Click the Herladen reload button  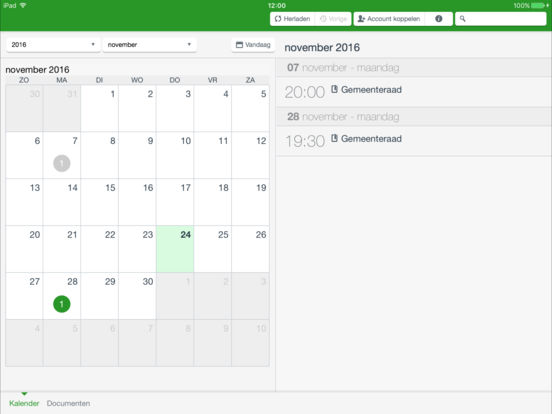(x=292, y=19)
